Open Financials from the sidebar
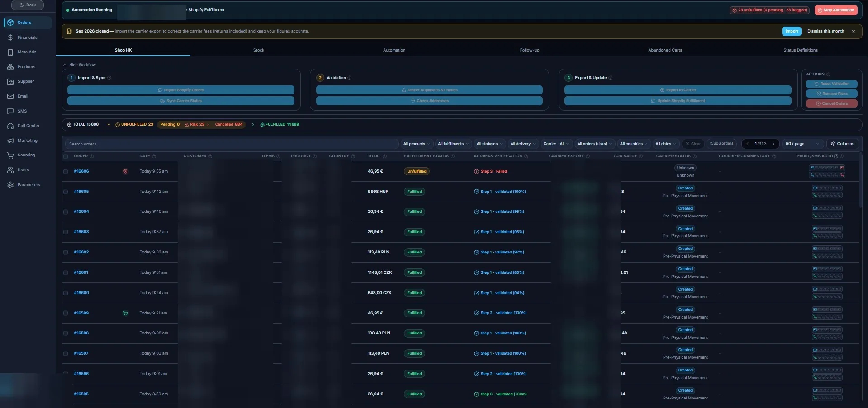 pos(27,38)
